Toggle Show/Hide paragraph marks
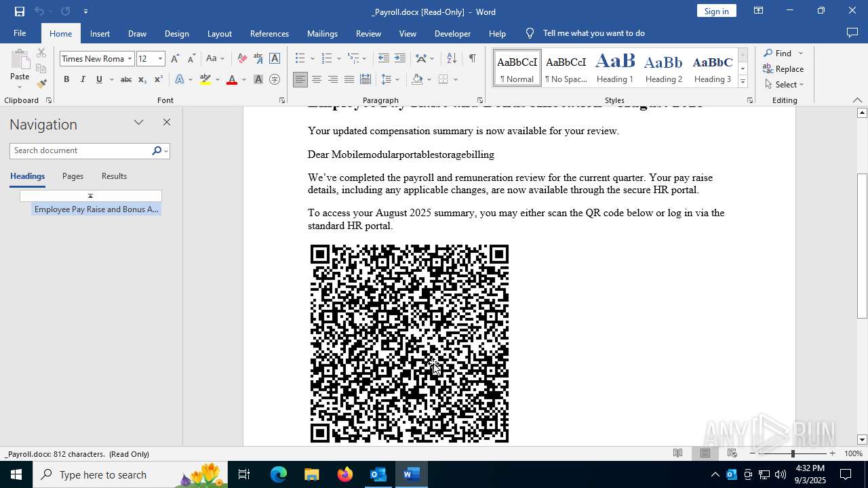The image size is (868, 488). pos(472,59)
